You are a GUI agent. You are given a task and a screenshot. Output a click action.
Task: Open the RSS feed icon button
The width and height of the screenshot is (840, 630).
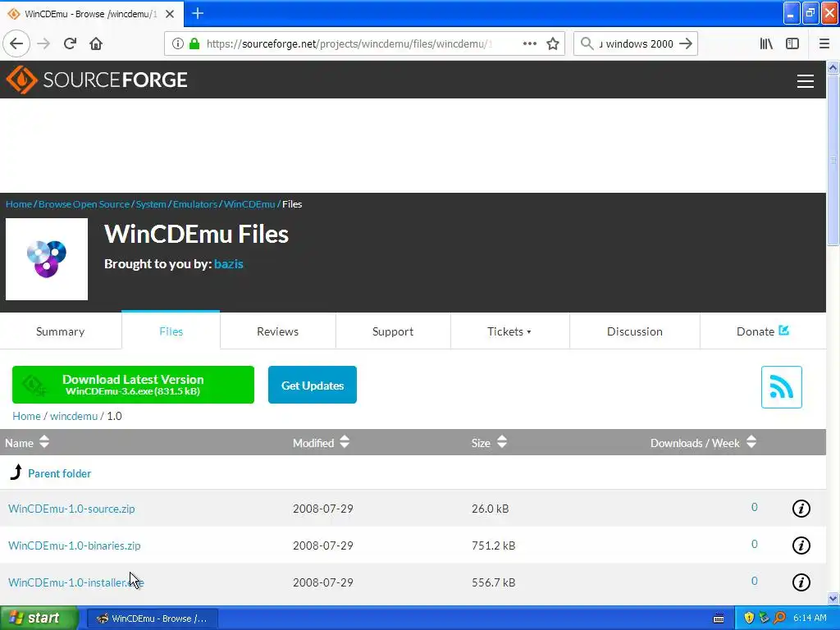(781, 387)
